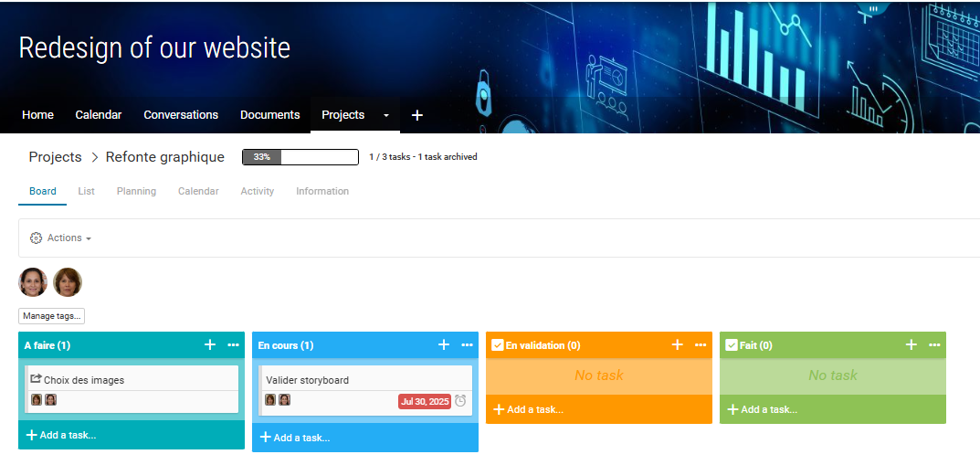Add a new tab with the plus icon

coord(417,115)
